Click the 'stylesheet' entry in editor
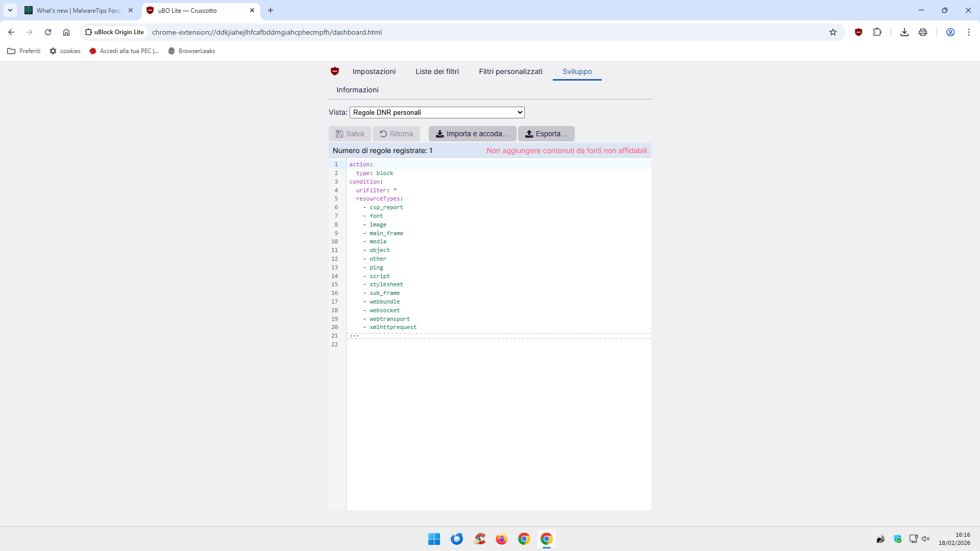 pyautogui.click(x=386, y=285)
